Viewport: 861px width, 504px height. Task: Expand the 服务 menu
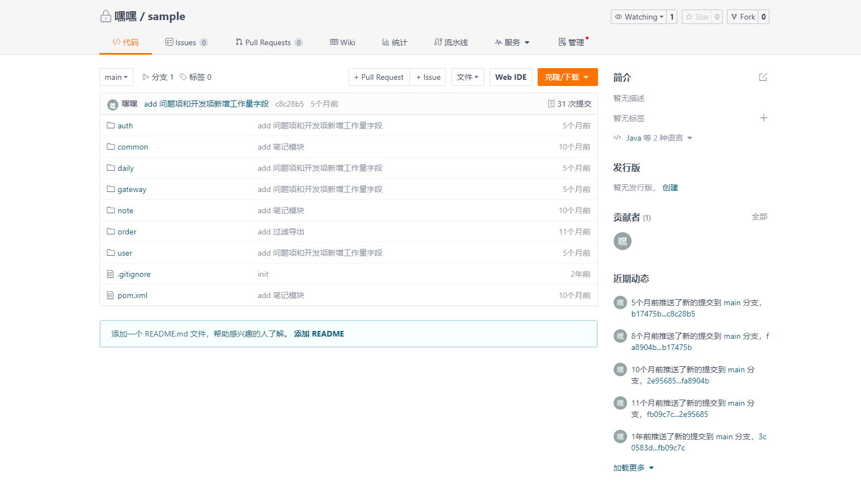pos(512,42)
